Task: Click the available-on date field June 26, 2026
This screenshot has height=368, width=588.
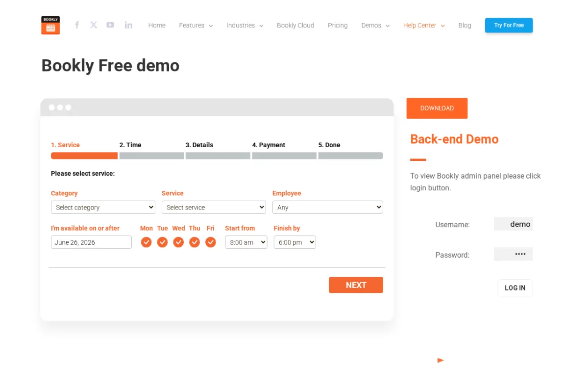Action: click(91, 242)
